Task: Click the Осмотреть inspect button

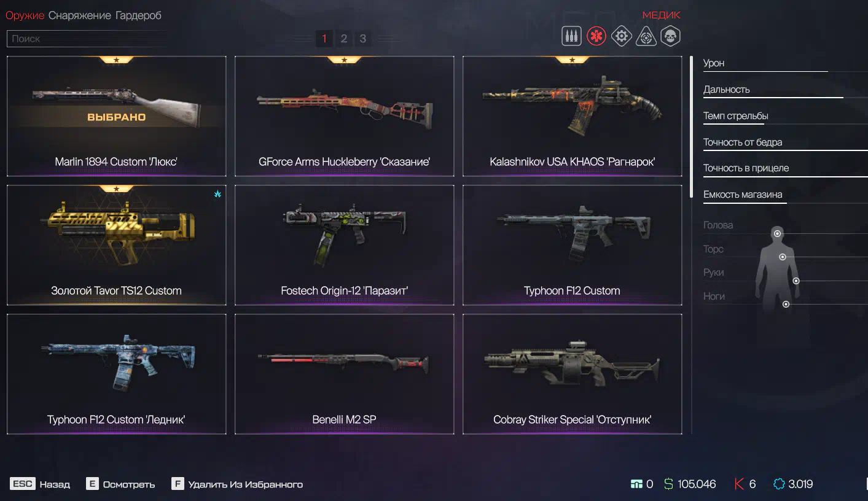Action: [120, 484]
